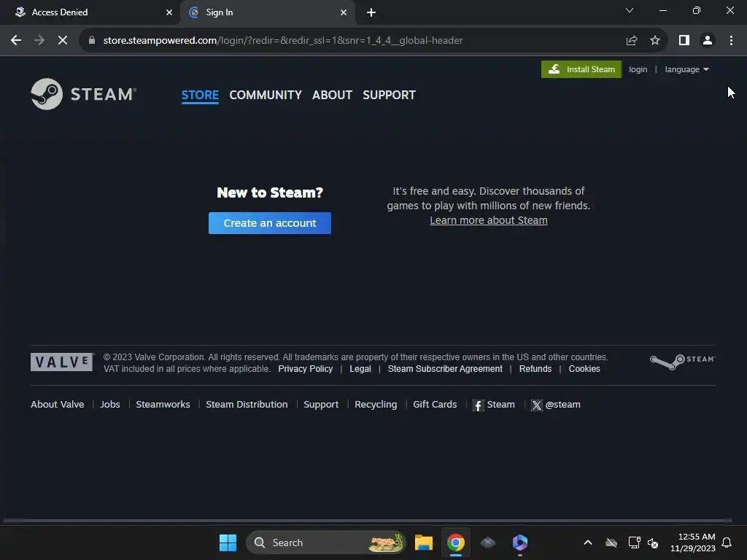Screen dimensions: 747x560
Task: Click the share page icon in address bar
Action: coord(632,41)
